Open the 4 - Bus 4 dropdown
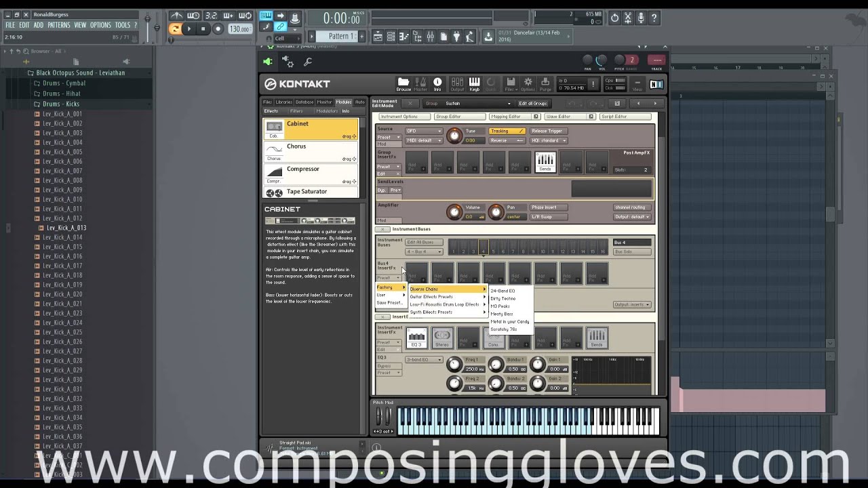This screenshot has height=488, width=868. (x=424, y=251)
